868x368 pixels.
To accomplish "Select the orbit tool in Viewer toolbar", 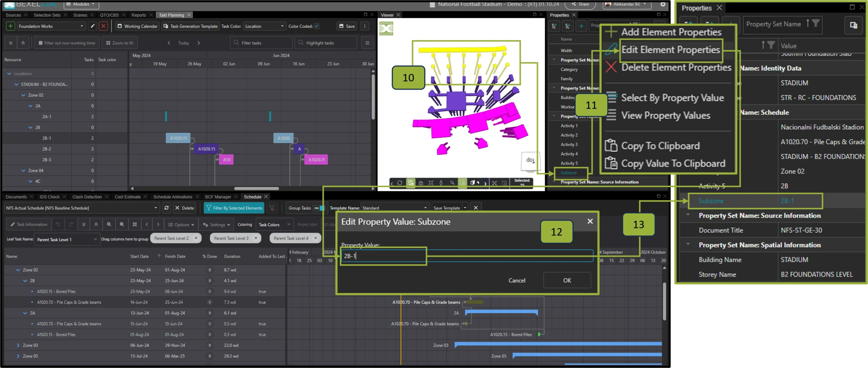I will [x=400, y=183].
